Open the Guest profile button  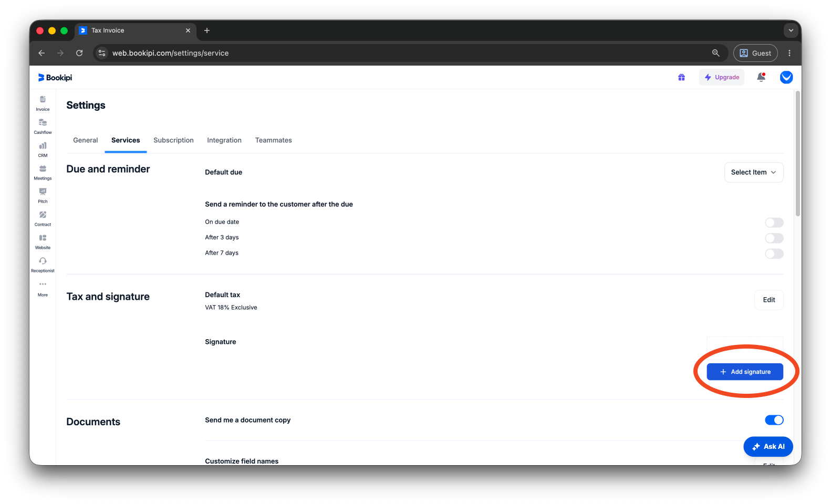pos(755,53)
